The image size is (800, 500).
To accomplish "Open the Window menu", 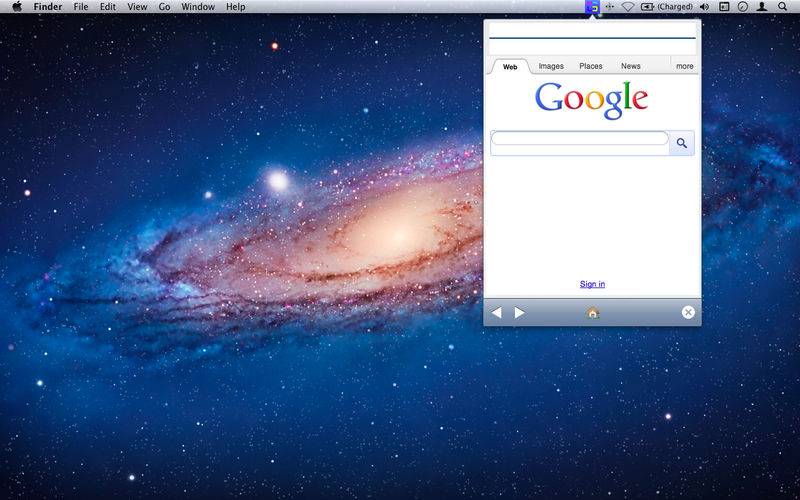I will (x=198, y=7).
